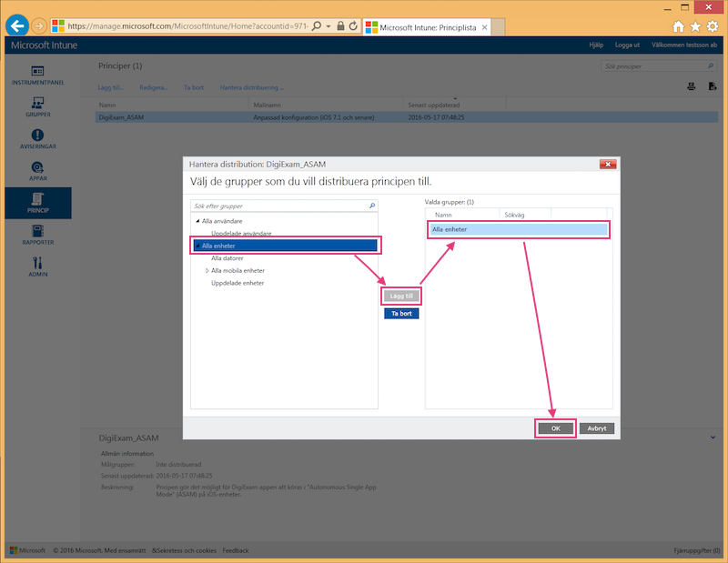Open the Aviseringar alerts icon

(37, 135)
